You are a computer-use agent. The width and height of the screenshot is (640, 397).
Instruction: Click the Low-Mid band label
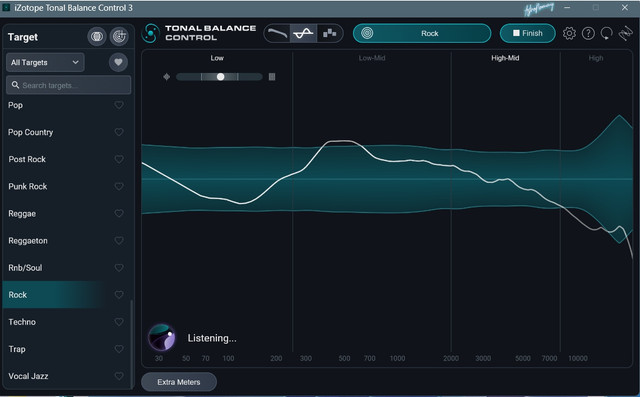click(372, 58)
